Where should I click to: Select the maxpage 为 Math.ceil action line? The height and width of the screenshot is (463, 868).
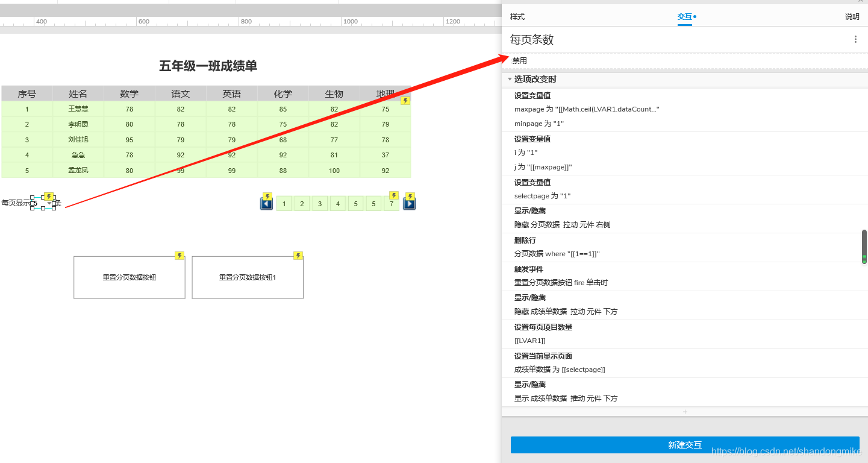[x=587, y=109]
